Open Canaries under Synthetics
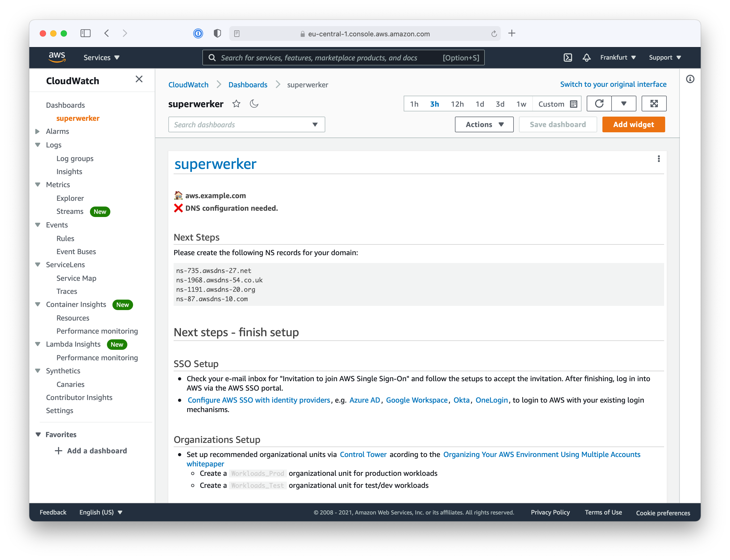730x560 pixels. (x=70, y=384)
